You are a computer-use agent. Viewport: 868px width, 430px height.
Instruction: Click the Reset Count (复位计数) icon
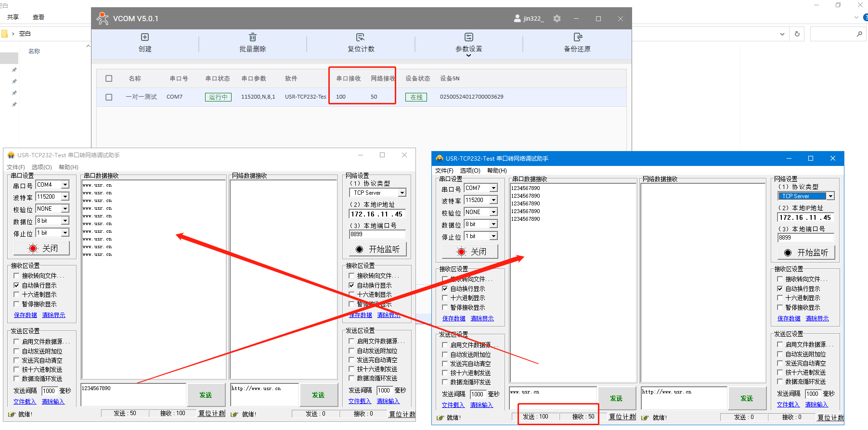click(361, 38)
